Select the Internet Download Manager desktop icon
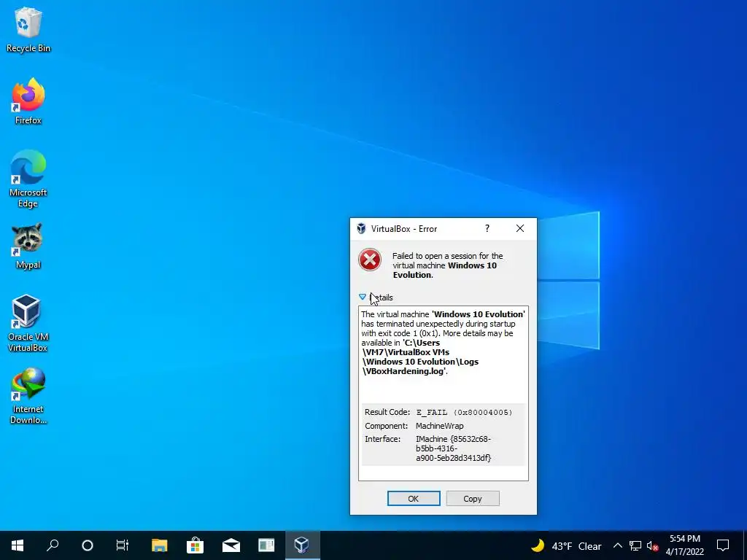Image resolution: width=747 pixels, height=560 pixels. pos(28,396)
